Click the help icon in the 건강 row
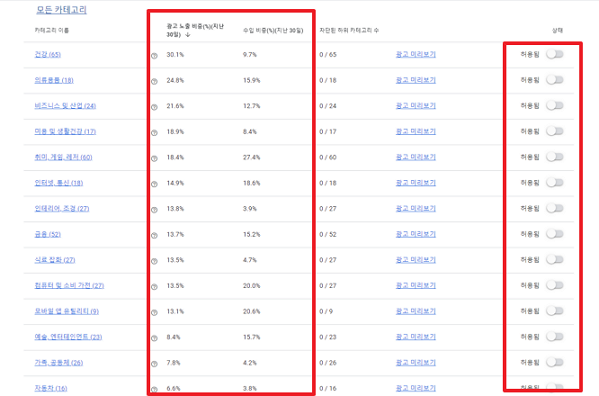 (154, 56)
